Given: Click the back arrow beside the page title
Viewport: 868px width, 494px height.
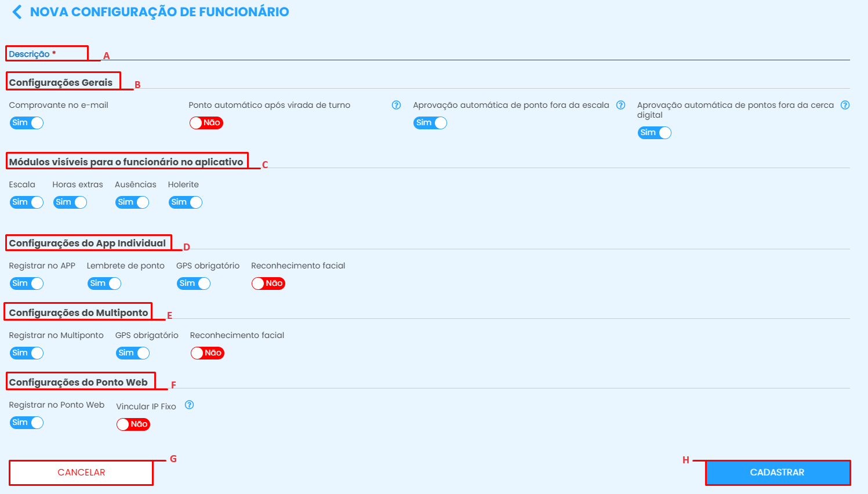Looking at the screenshot, I should pos(17,12).
